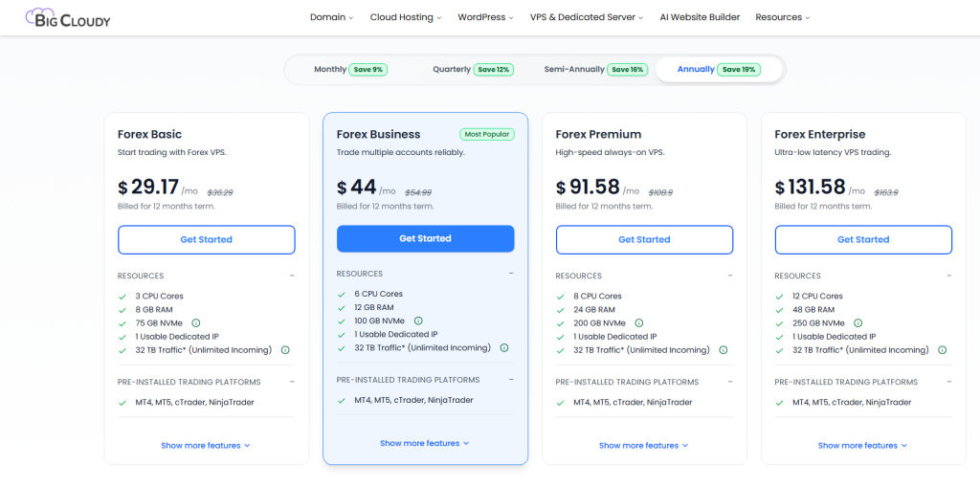Click traffic info icon in Forex Basic
The image size is (980, 487).
tap(285, 350)
